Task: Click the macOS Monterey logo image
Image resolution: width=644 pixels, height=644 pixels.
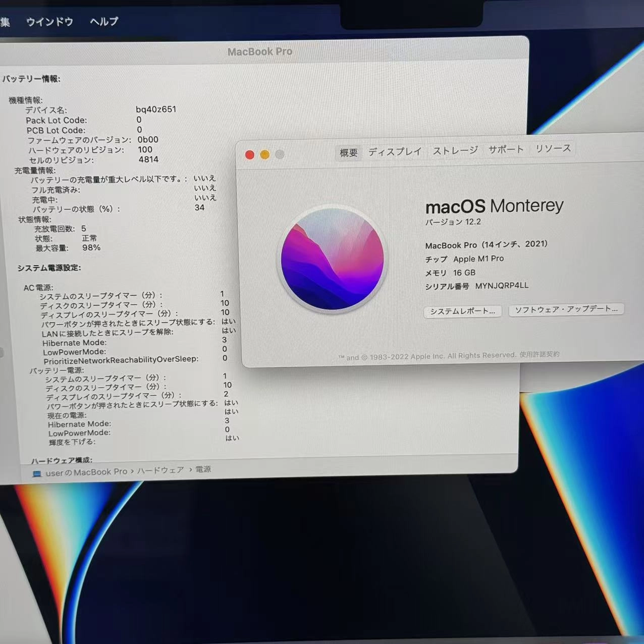Action: (333, 259)
